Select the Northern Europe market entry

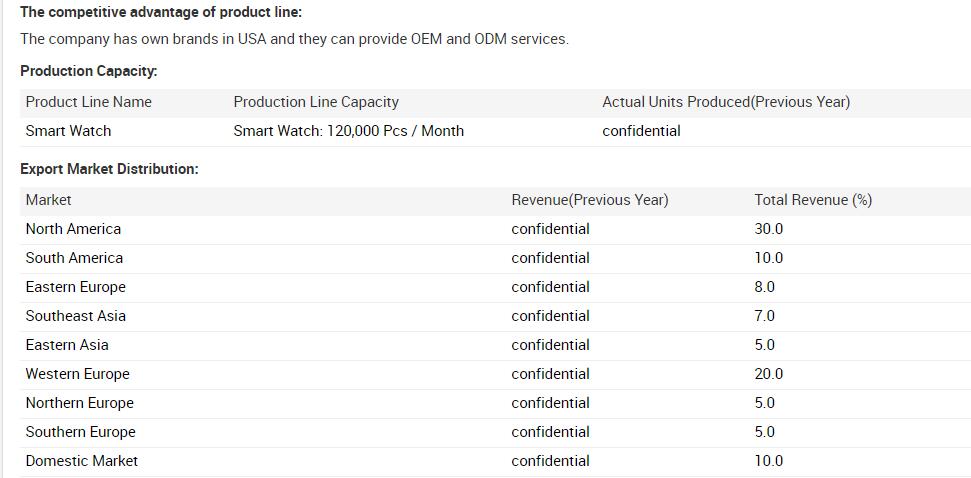(79, 403)
